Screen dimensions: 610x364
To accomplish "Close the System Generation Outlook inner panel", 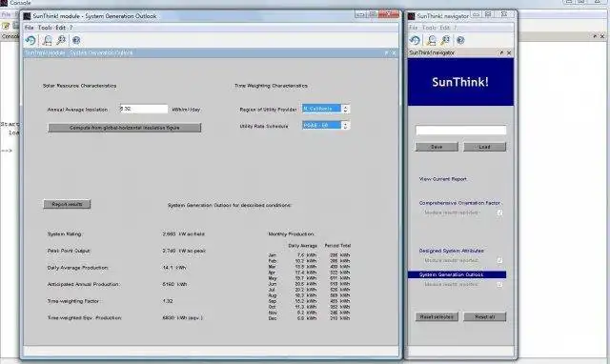I will click(x=394, y=52).
